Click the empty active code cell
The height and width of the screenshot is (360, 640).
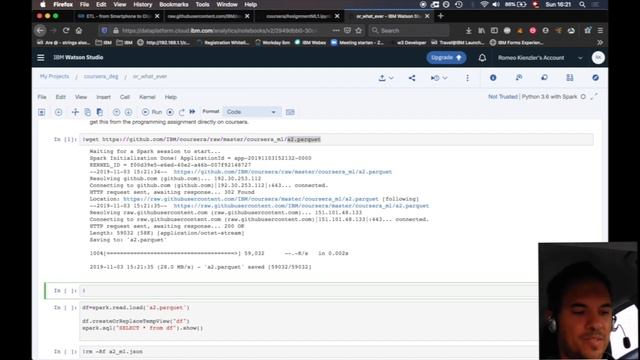pyautogui.click(x=309, y=291)
